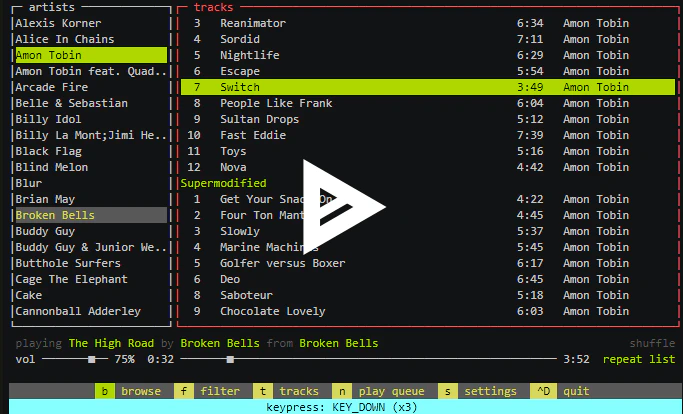Click the 'artists' panel title
This screenshot has height=414, width=683.
point(51,7)
